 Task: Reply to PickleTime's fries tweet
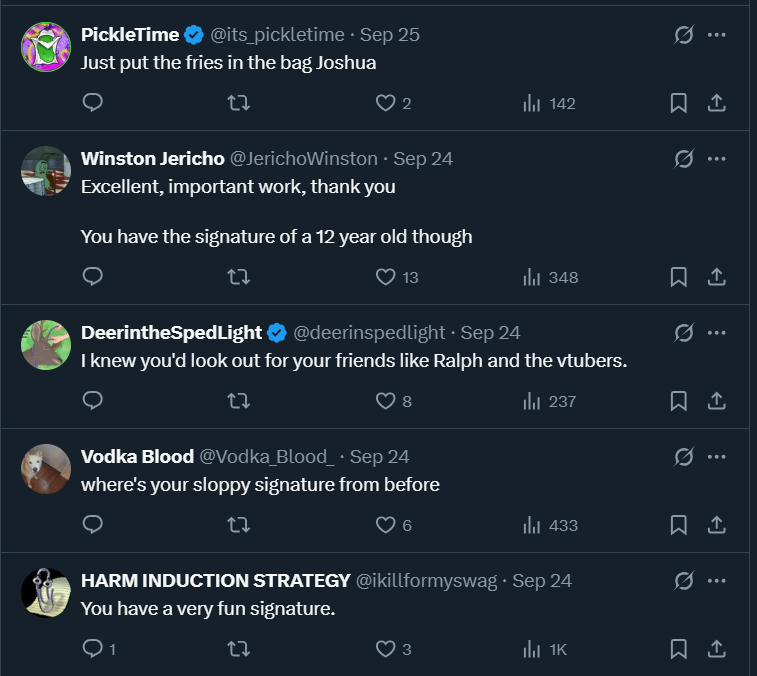(x=93, y=103)
